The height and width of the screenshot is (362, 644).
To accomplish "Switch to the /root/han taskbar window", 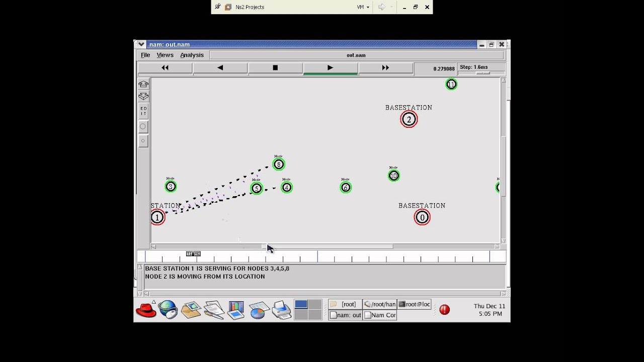I will (380, 304).
